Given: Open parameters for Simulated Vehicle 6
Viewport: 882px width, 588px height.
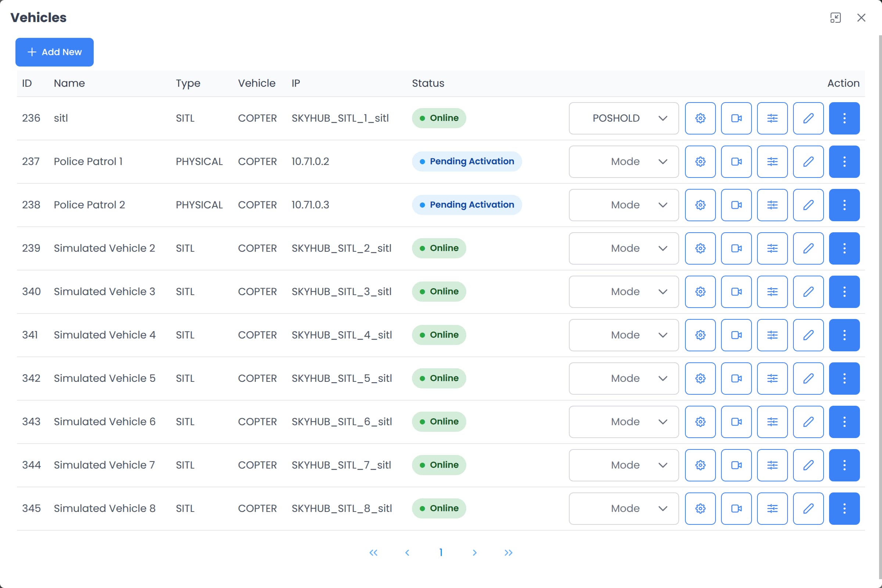Looking at the screenshot, I should tap(772, 422).
